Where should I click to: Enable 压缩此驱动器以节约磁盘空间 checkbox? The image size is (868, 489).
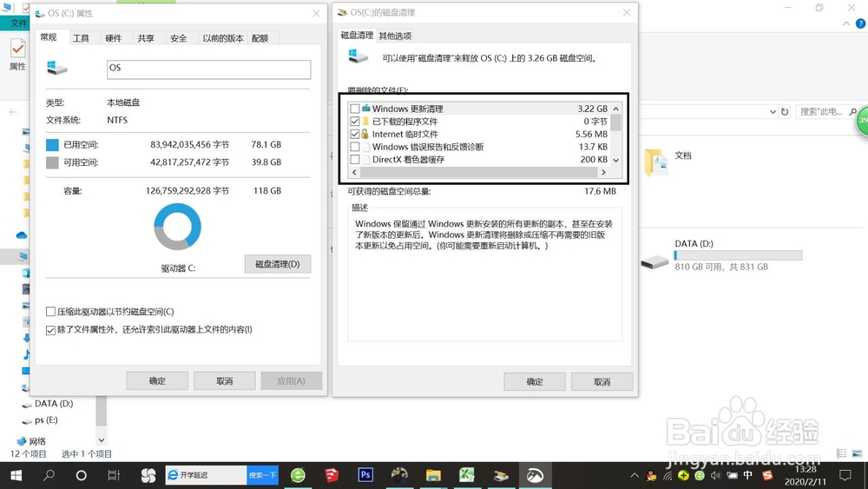coord(50,312)
